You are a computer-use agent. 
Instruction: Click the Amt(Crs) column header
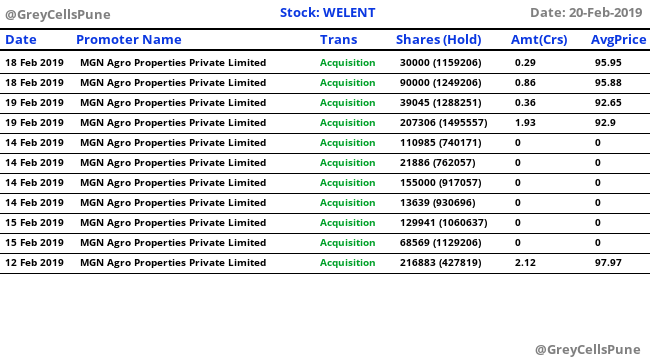pyautogui.click(x=539, y=40)
